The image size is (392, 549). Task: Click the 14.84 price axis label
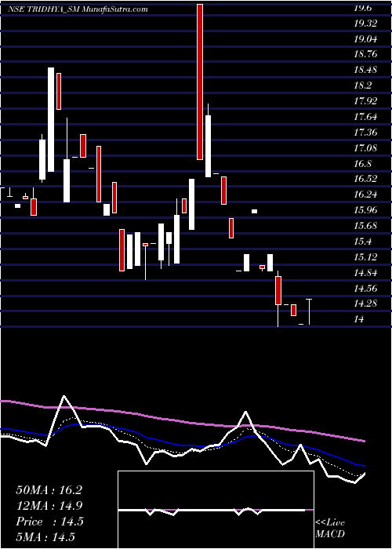[x=365, y=273]
